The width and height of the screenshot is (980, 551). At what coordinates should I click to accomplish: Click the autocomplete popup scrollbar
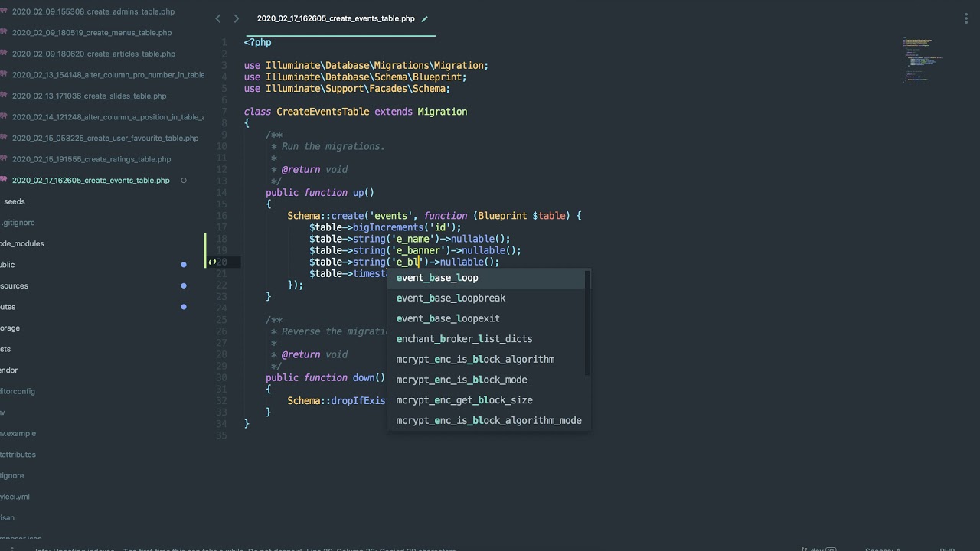click(x=587, y=323)
